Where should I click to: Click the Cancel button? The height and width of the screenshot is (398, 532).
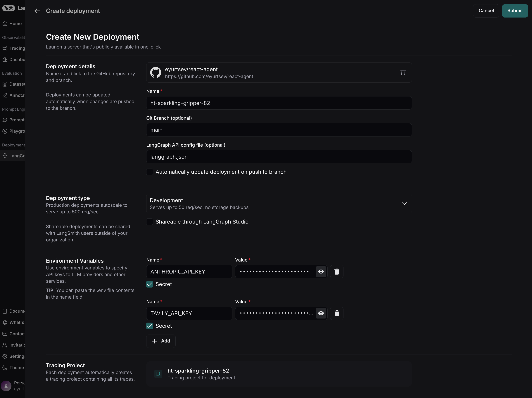click(x=486, y=11)
